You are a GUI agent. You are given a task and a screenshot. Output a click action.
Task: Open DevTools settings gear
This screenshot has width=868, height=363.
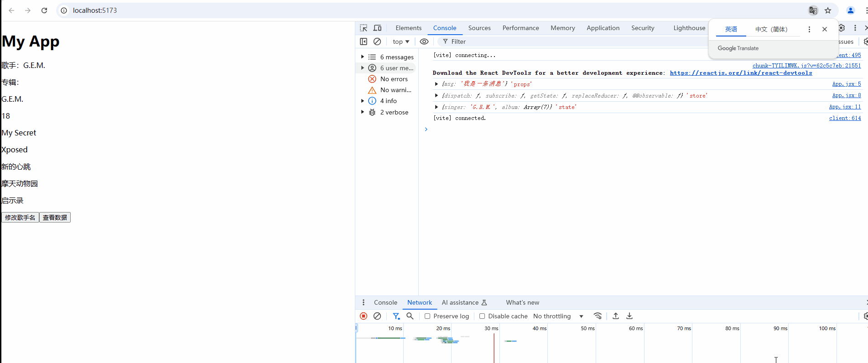pos(842,28)
